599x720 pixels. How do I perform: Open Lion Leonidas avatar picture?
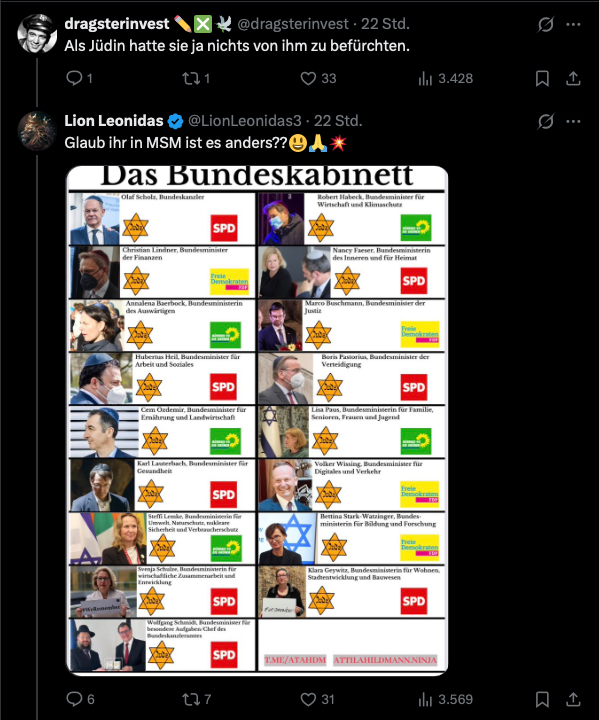tap(37, 130)
